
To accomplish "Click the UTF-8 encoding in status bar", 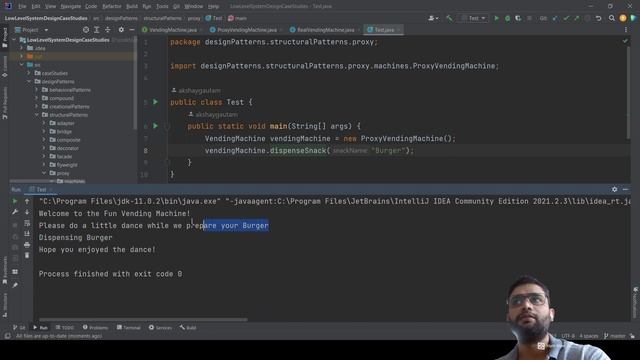I will tap(568, 336).
